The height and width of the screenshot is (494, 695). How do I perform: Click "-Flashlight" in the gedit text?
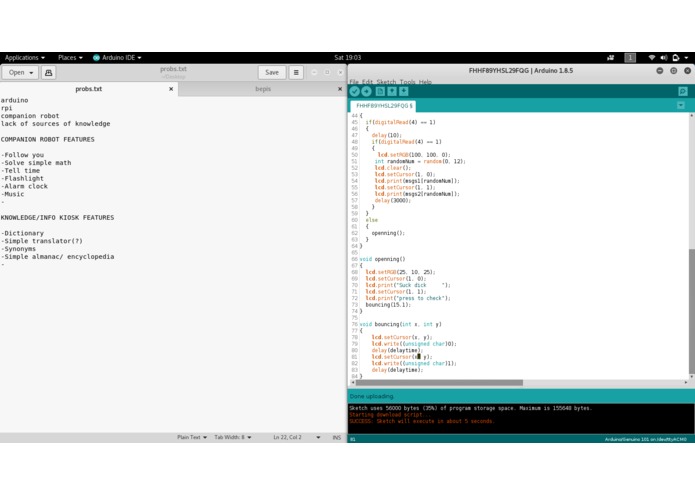point(22,179)
